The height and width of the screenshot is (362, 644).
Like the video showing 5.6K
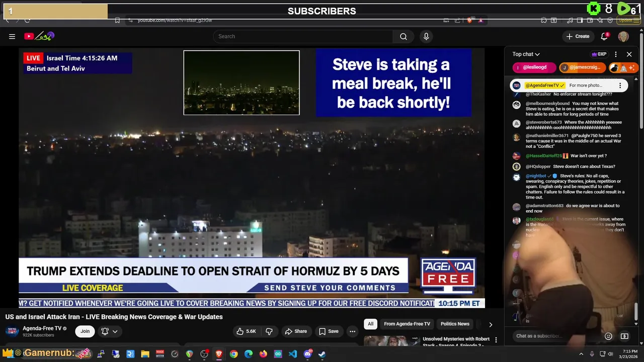click(x=246, y=331)
